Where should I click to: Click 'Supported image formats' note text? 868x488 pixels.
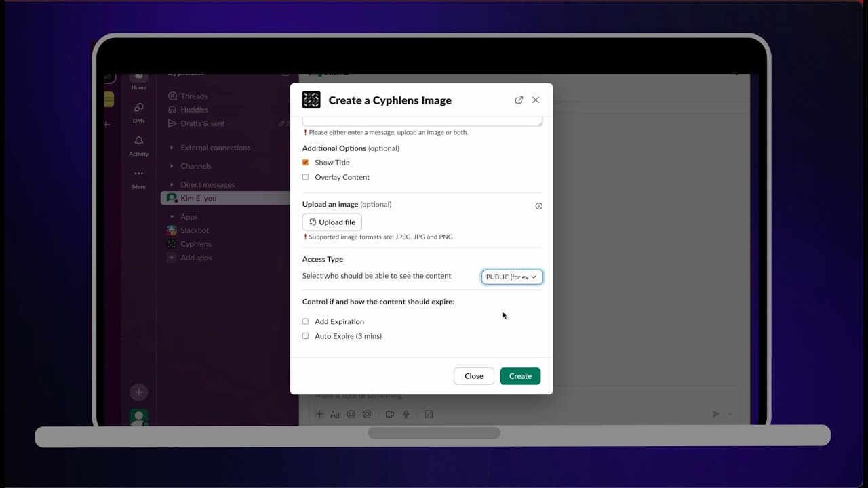coord(381,237)
